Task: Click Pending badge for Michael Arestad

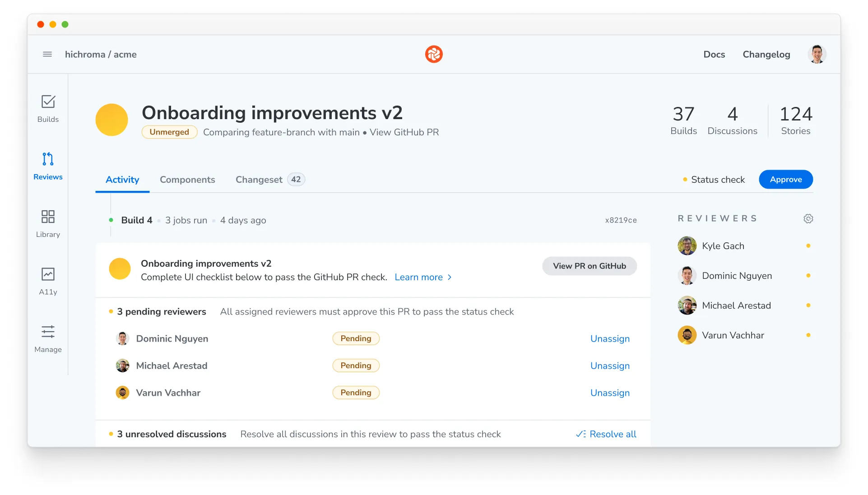Action: click(356, 365)
